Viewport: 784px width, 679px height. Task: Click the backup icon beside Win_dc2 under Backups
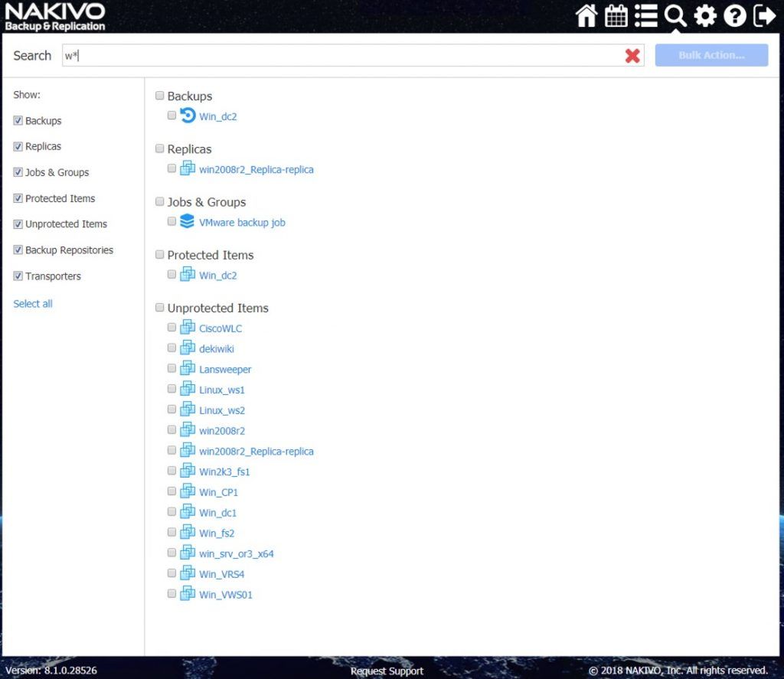click(188, 116)
